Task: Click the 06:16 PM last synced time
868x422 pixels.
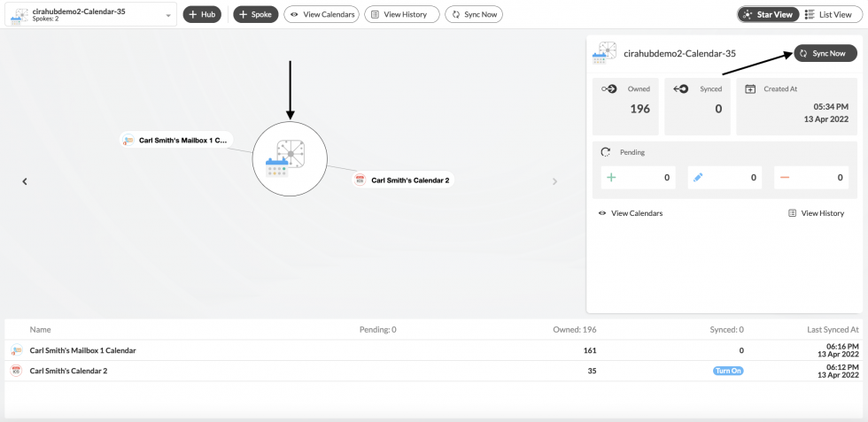Action: point(842,346)
